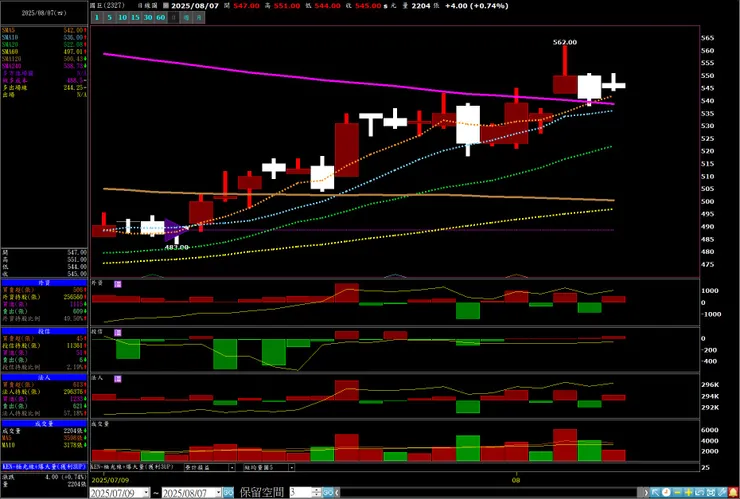
Task: Click purple settings icon in 投信 panel
Action: tap(118, 332)
